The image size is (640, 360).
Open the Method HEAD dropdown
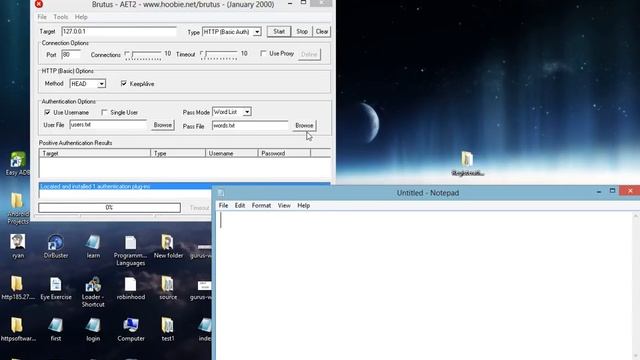pyautogui.click(x=102, y=84)
